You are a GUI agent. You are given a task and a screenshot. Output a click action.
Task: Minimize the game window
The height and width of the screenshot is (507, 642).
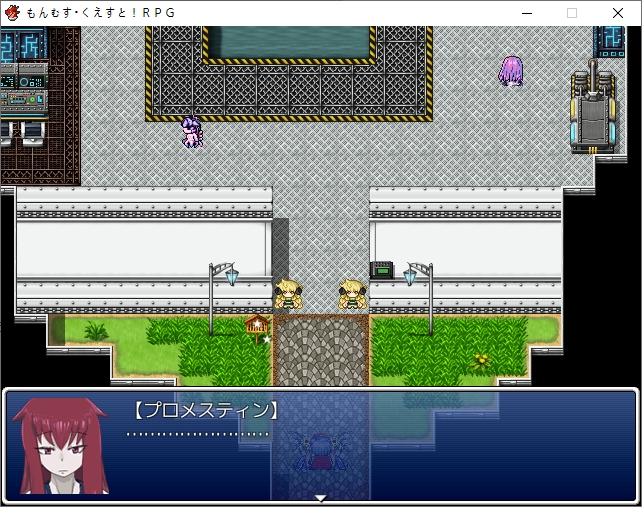point(527,13)
